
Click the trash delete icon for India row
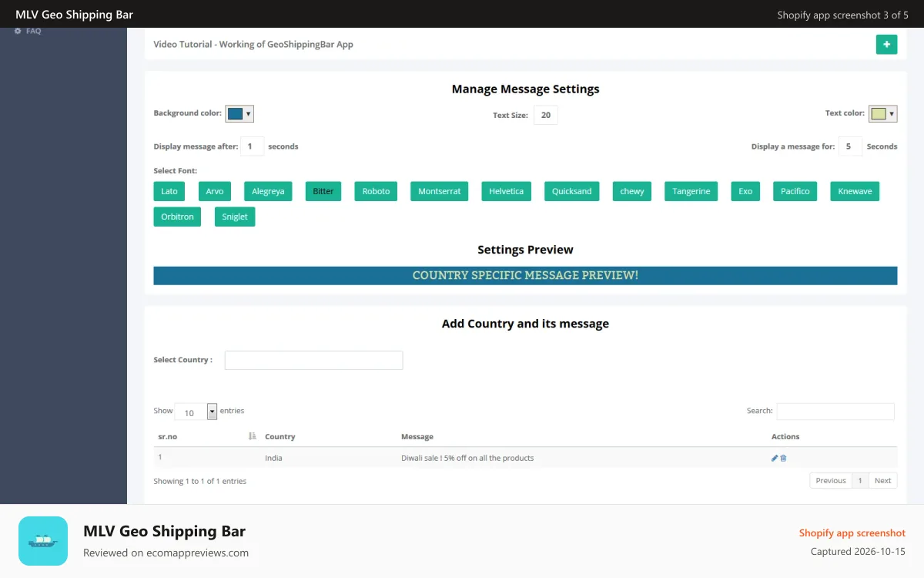783,458
